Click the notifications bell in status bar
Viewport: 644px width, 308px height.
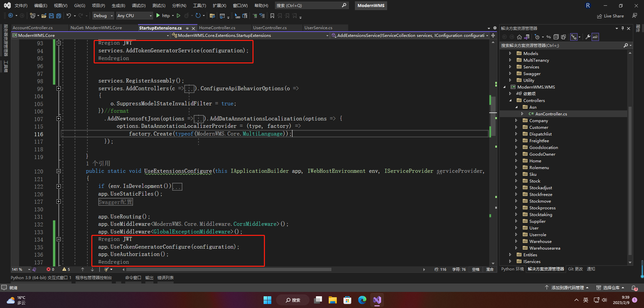(634, 288)
